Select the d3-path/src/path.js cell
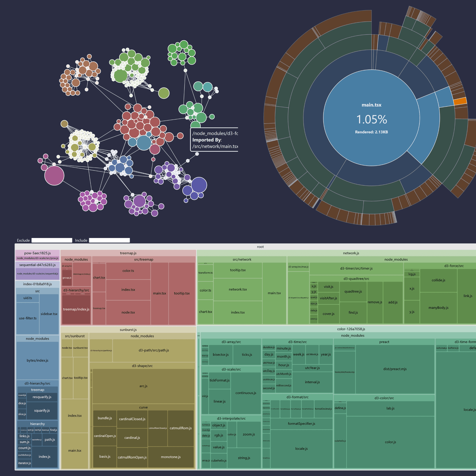Viewport: 476px width, 476px height. pos(154,350)
